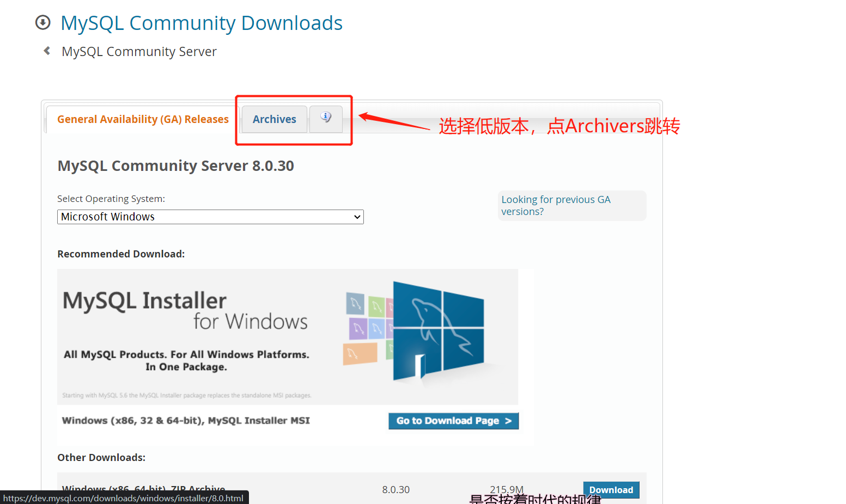This screenshot has height=504, width=846.
Task: Switch to General Availability (GA) Releases tab
Action: click(x=143, y=119)
